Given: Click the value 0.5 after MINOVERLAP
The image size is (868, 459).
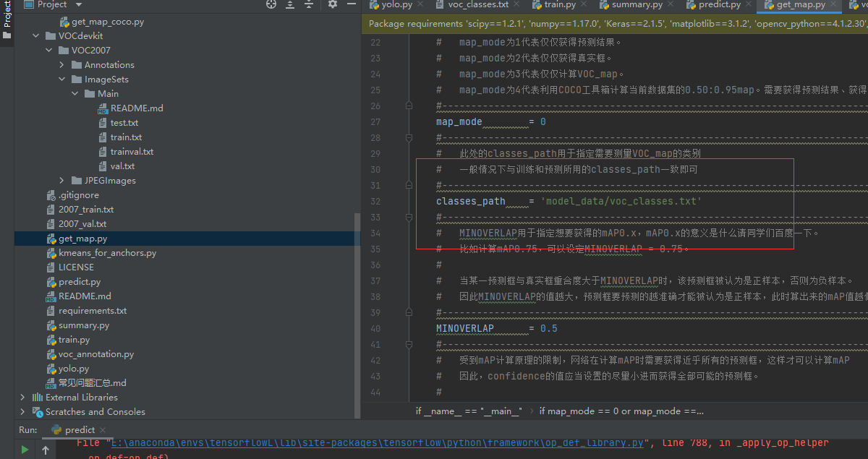Looking at the screenshot, I should point(549,328).
